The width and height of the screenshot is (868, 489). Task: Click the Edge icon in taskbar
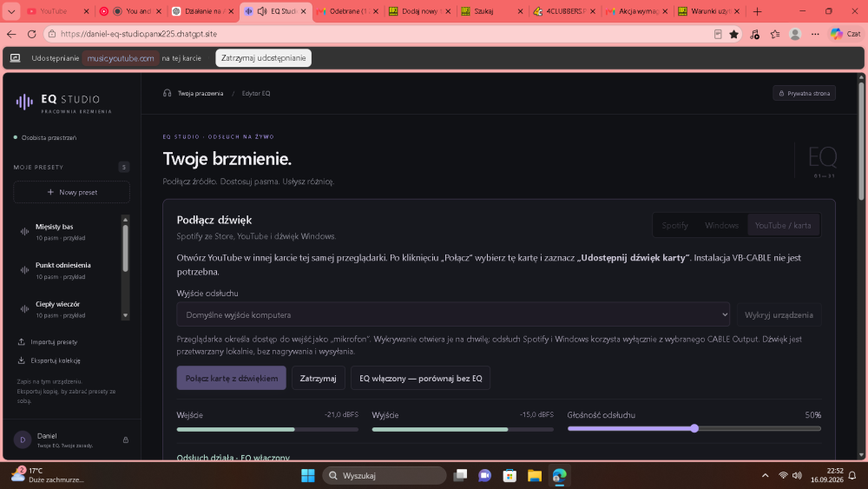tap(559, 475)
